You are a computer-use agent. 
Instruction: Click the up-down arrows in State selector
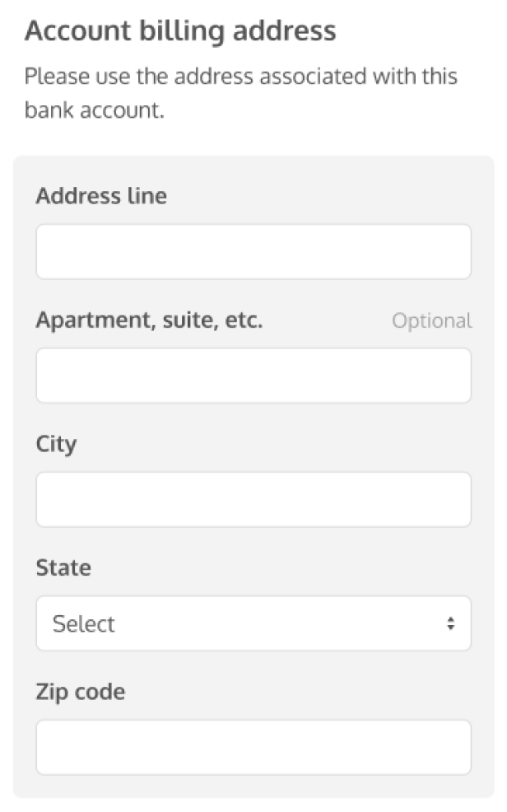point(450,624)
